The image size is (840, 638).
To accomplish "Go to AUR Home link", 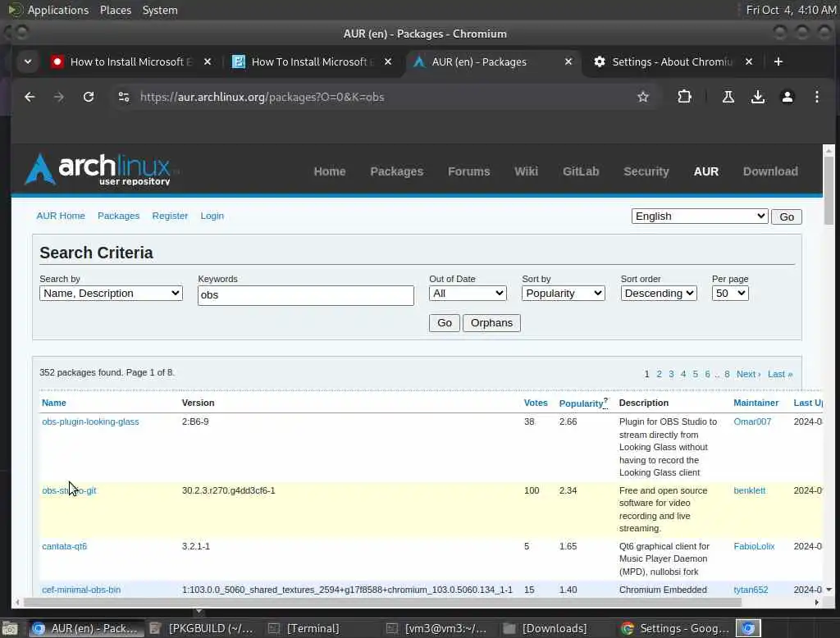I will (x=61, y=216).
